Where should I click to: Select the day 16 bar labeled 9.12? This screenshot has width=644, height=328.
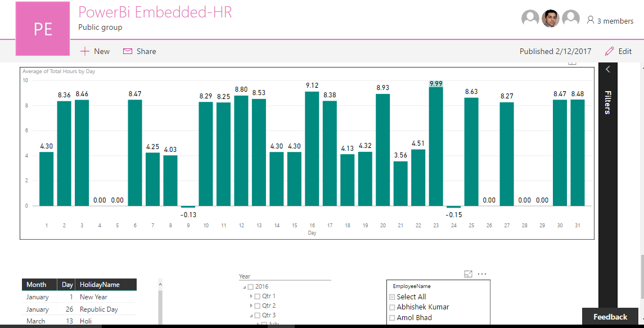[312, 149]
